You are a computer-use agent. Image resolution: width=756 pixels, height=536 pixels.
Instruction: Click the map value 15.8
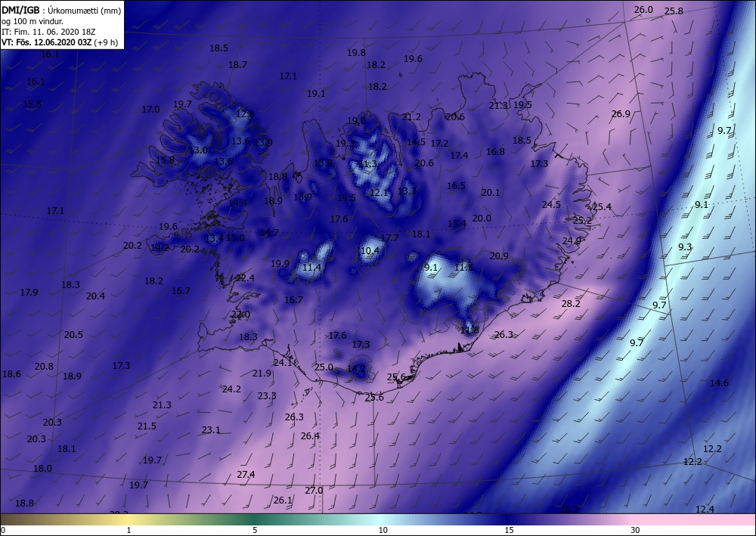[165, 160]
